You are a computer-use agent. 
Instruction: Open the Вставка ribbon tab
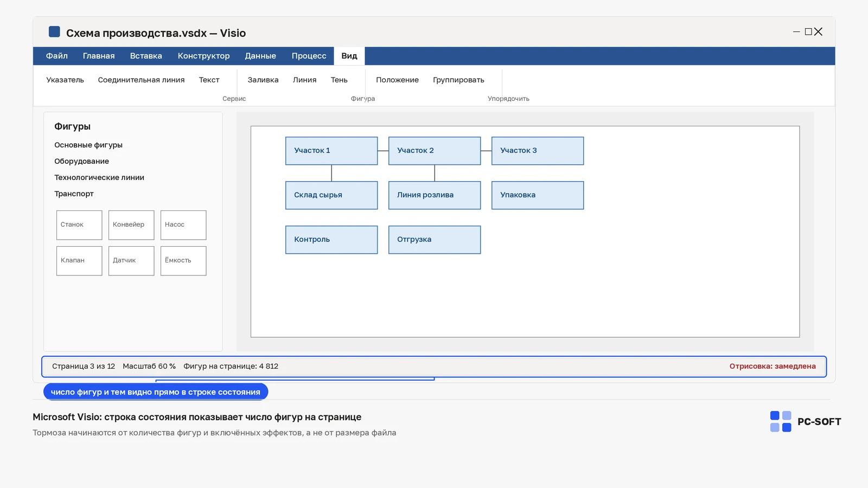coord(146,56)
